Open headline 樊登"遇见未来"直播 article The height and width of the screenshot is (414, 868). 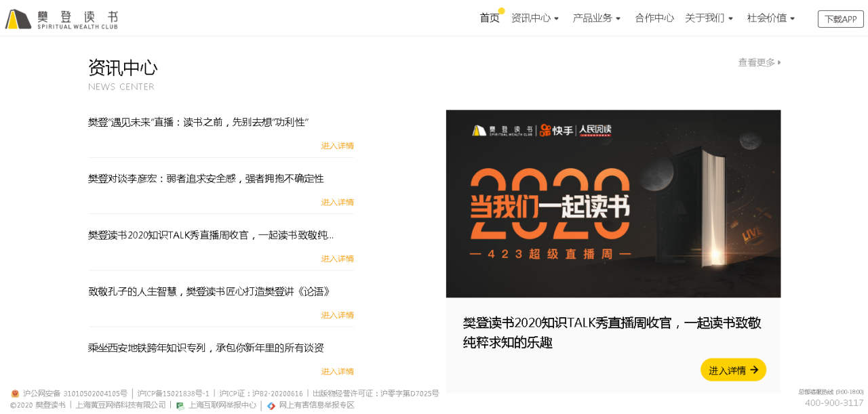(198, 123)
